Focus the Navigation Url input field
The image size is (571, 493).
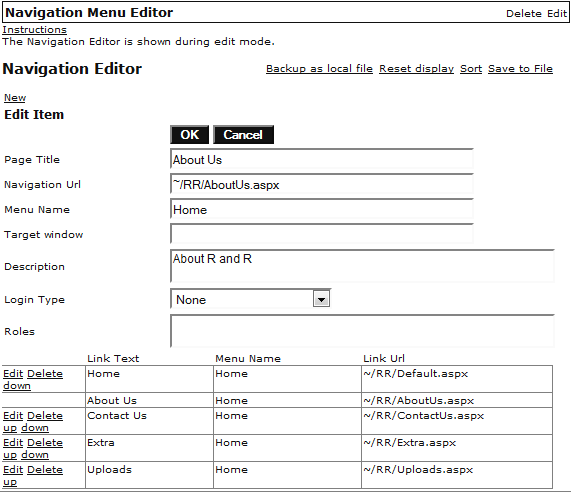pos(322,184)
